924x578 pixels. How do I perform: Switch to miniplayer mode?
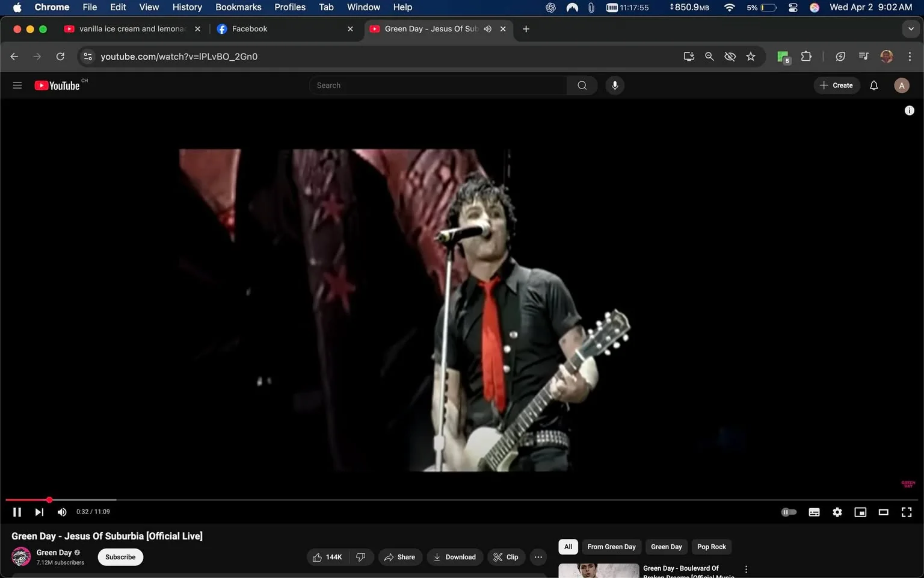click(x=860, y=512)
